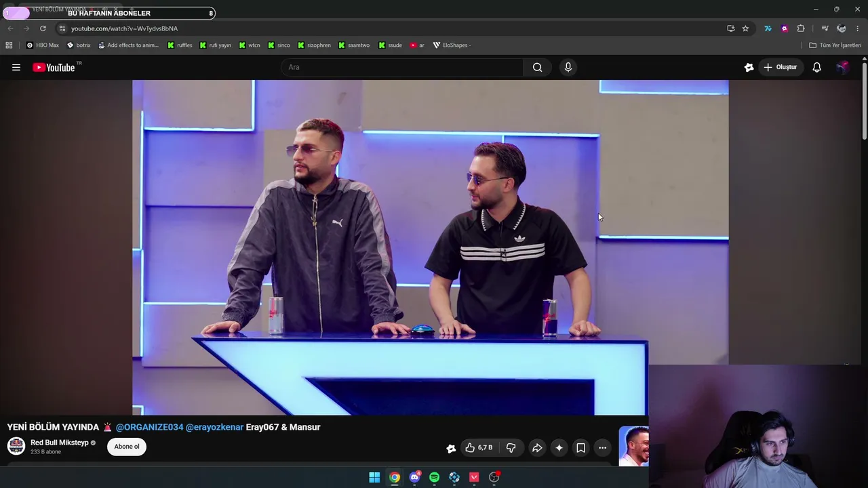Click the Red Bull Miksteyp channel avatar
Screen dimensions: 868x488
[16, 446]
